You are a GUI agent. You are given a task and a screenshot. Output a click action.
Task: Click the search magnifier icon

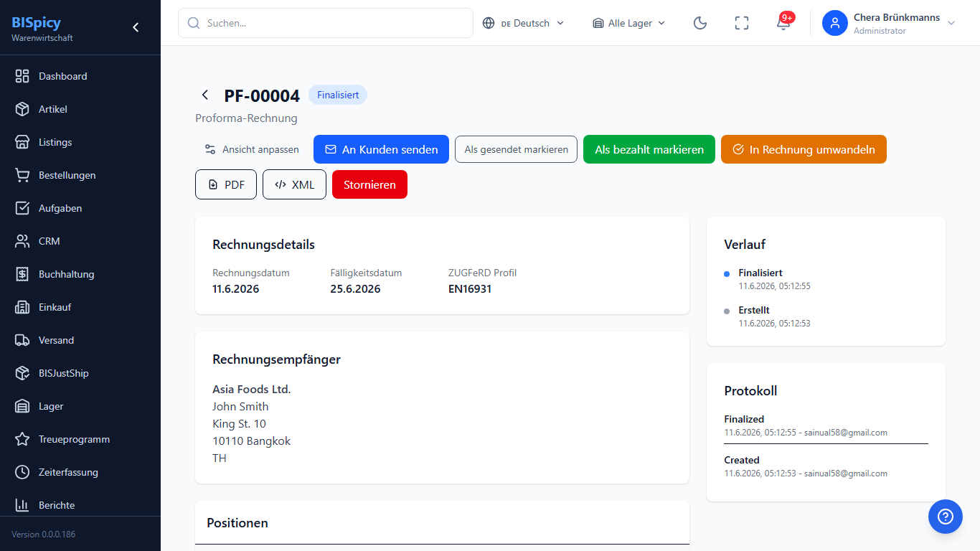click(194, 23)
